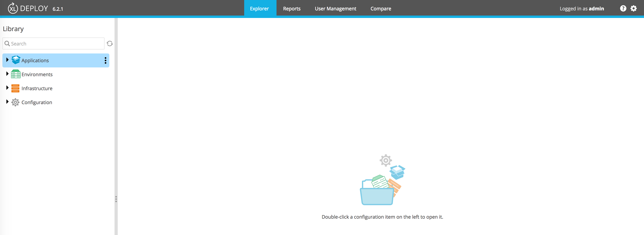644x235 pixels.
Task: Click the sidebar splitter drag handle
Action: coord(116,199)
